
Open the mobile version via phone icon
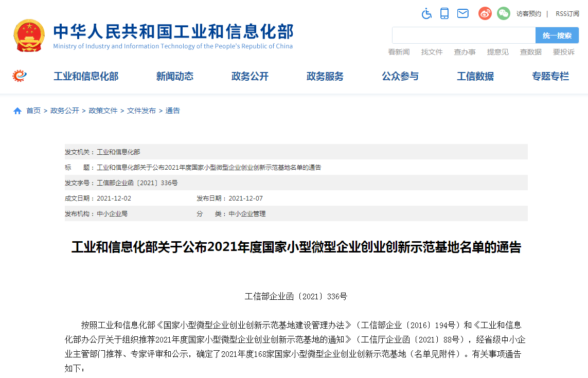click(444, 13)
